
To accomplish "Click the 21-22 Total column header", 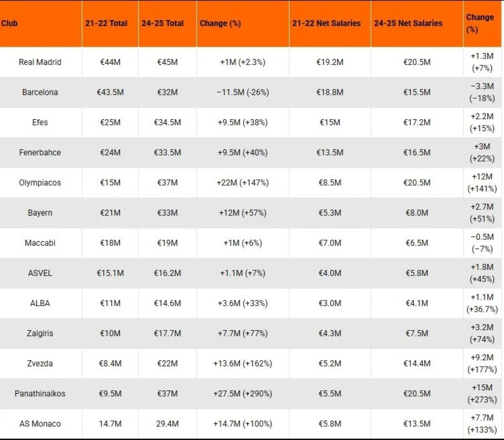I will tap(106, 23).
